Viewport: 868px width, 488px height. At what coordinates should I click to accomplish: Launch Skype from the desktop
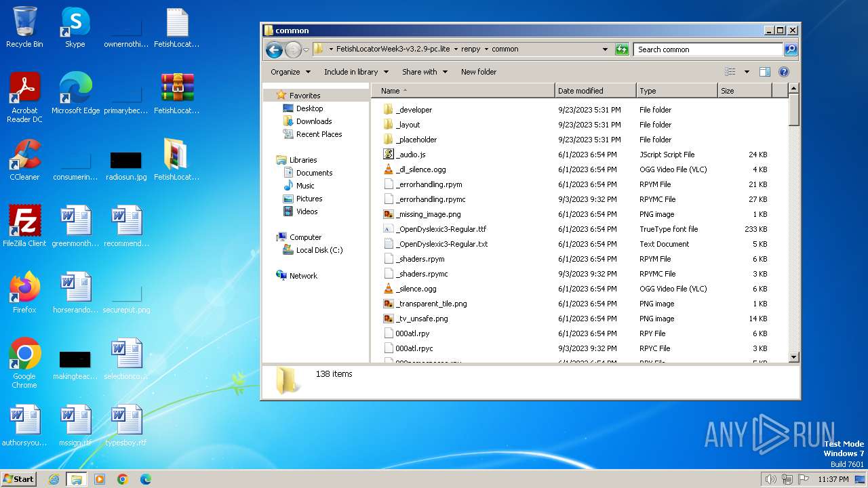click(75, 27)
